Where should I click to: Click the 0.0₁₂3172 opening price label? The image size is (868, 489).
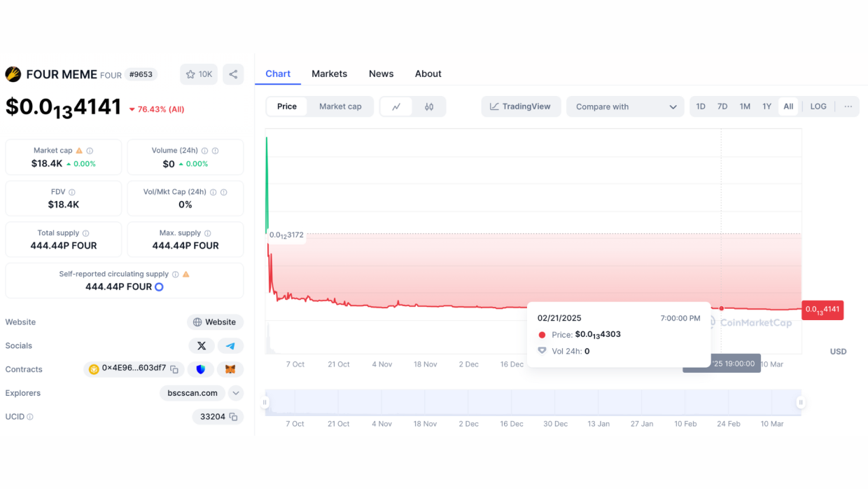[x=286, y=235]
